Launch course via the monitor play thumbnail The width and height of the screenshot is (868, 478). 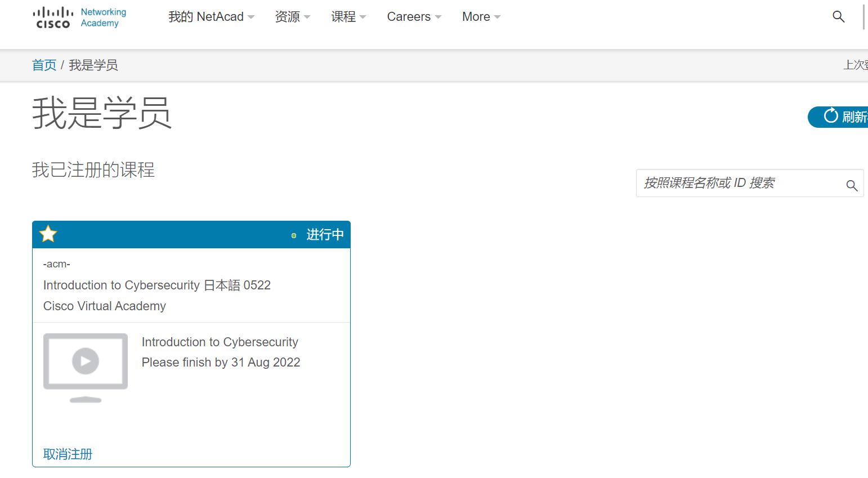point(86,368)
